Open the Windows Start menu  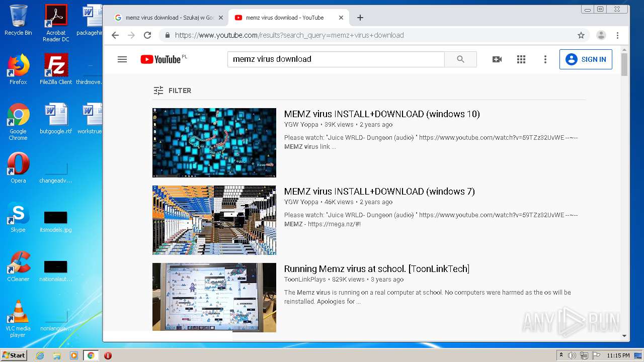pyautogui.click(x=14, y=355)
